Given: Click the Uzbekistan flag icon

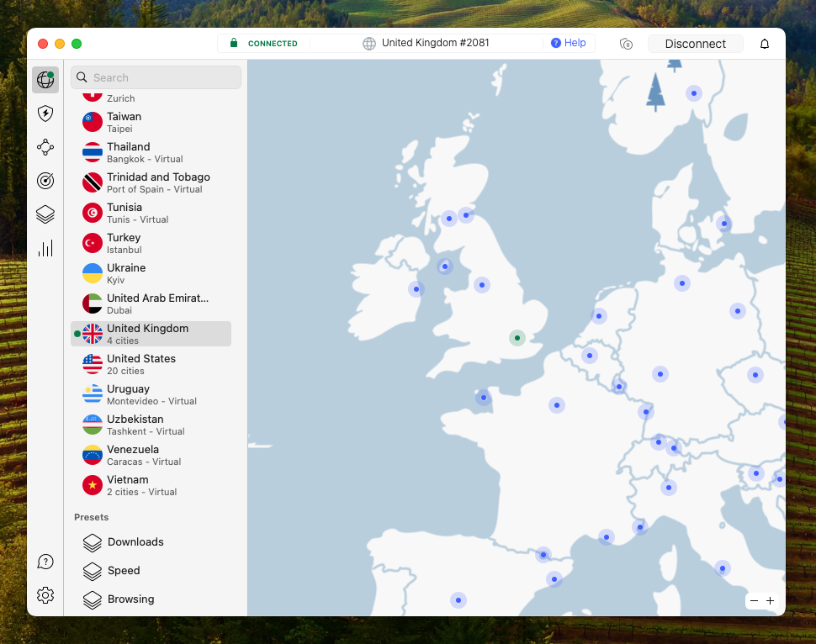Looking at the screenshot, I should 92,425.
